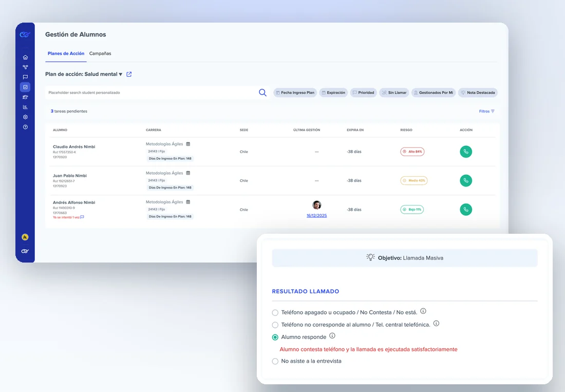Viewport: 565px width, 392px height.
Task: Click the help question mark icon in the sidebar
Action: [25, 127]
